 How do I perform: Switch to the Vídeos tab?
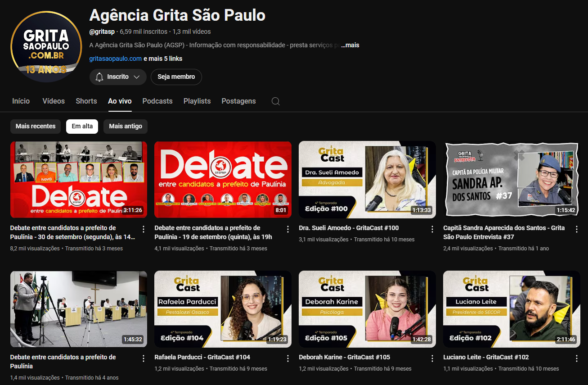pyautogui.click(x=54, y=101)
